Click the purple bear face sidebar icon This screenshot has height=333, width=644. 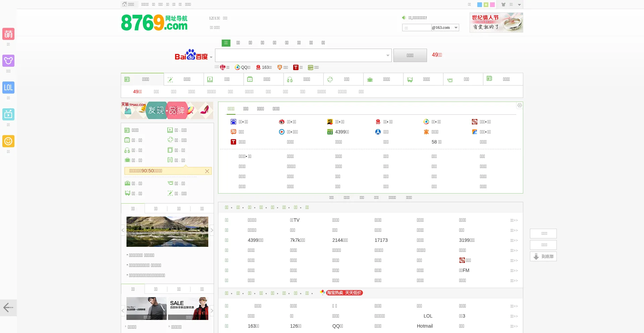point(8,61)
